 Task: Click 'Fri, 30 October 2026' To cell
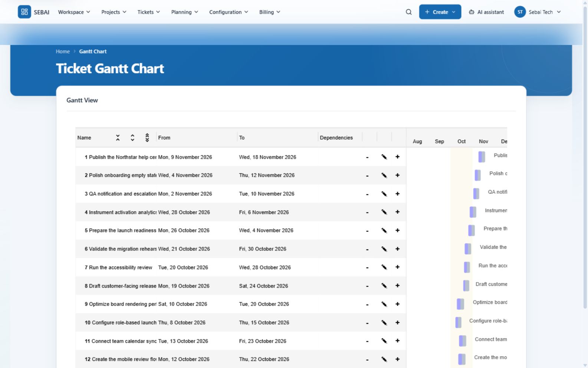click(263, 249)
